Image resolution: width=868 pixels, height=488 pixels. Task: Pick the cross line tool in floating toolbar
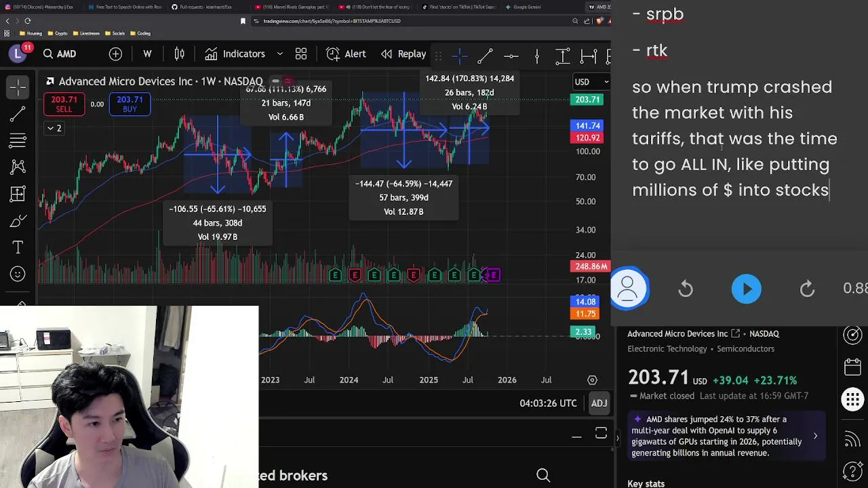(x=460, y=56)
